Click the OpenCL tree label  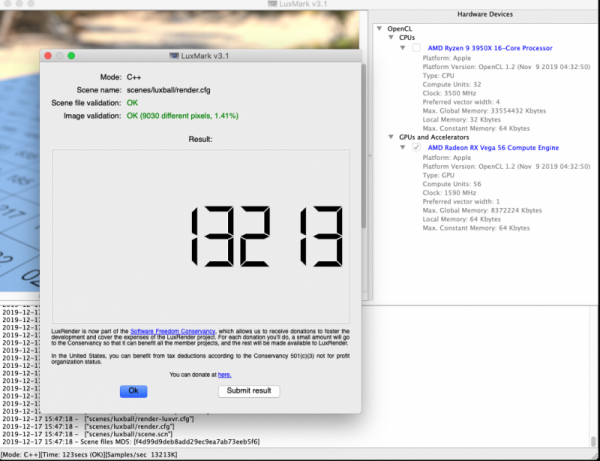click(399, 29)
